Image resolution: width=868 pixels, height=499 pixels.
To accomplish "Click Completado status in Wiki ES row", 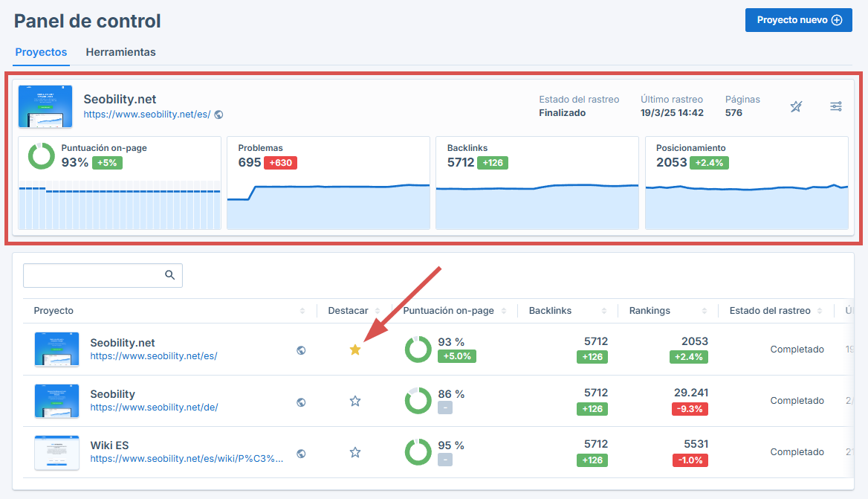I will [x=797, y=452].
